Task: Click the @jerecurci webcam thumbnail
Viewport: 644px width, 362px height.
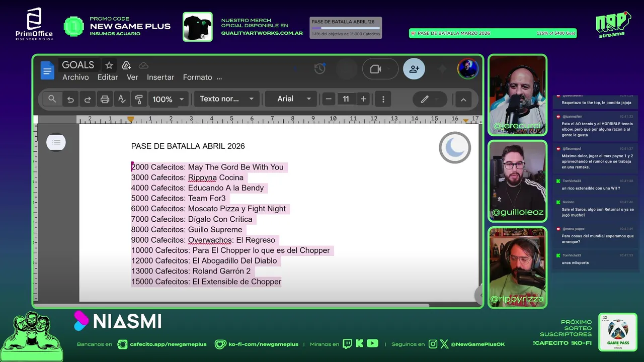Action: point(518,95)
